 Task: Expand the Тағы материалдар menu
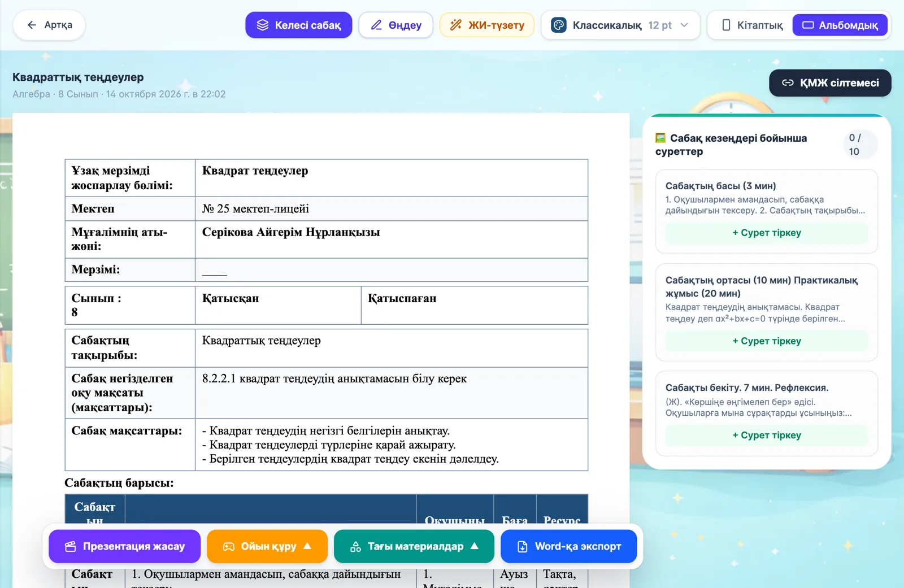[414, 546]
